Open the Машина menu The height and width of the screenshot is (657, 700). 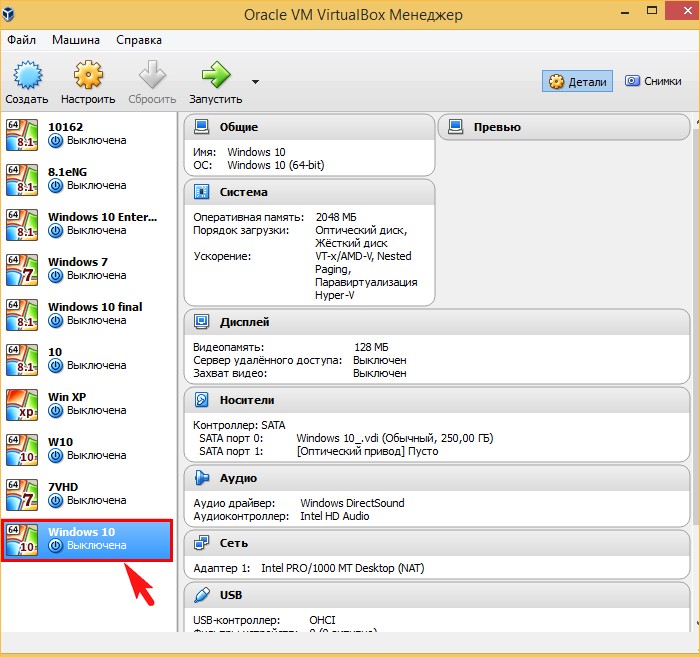75,40
